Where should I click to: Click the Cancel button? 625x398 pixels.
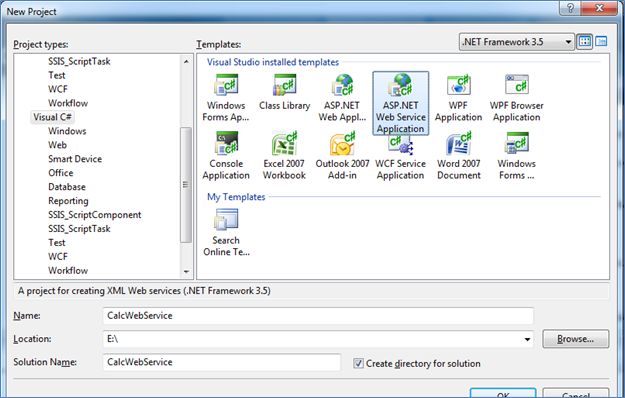(576, 393)
